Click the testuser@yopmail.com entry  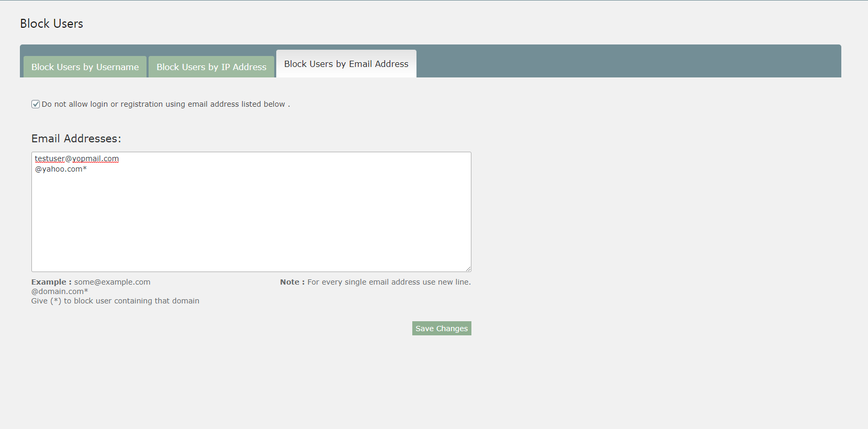coord(77,159)
